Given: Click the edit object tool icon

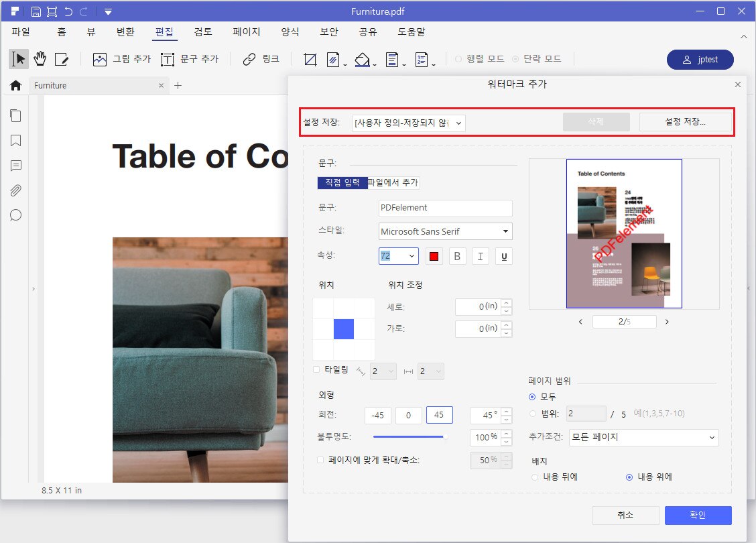Looking at the screenshot, I should (x=62, y=59).
